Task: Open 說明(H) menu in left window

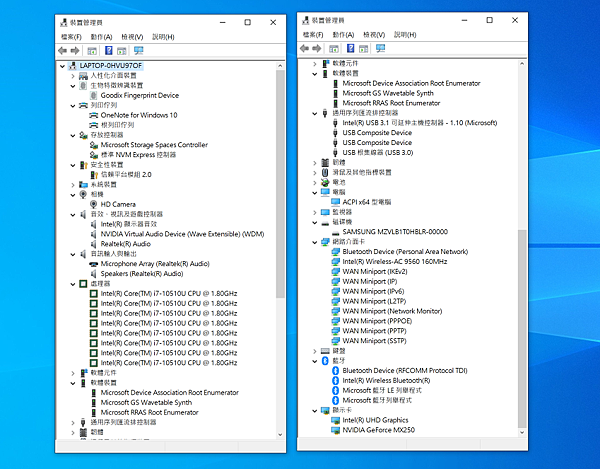Action: tap(163, 37)
